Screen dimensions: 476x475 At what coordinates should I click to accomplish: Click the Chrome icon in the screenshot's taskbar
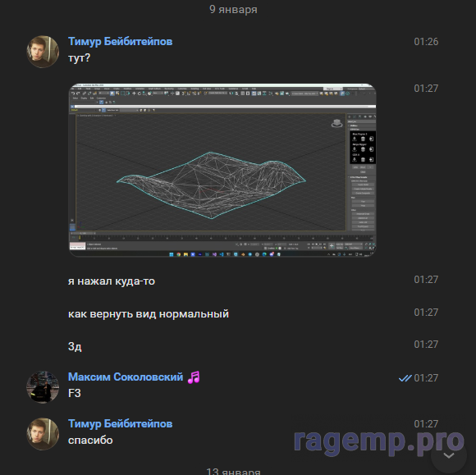(179, 254)
